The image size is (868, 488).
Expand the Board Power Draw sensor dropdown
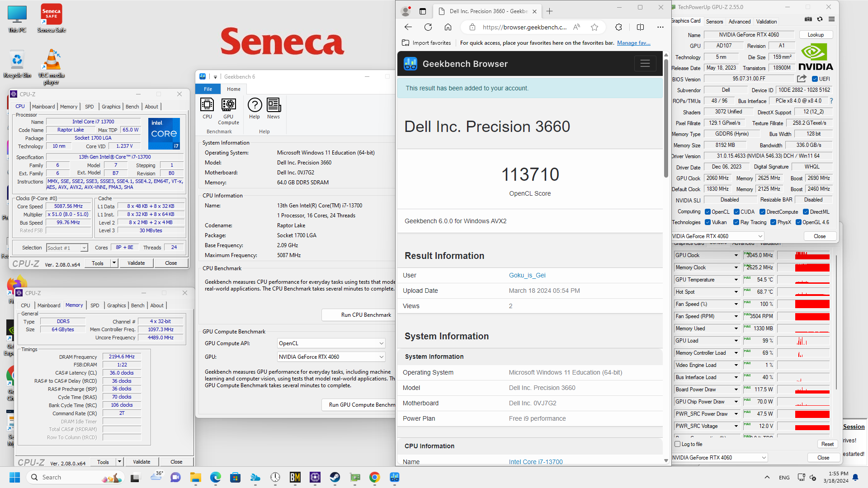[x=736, y=389]
